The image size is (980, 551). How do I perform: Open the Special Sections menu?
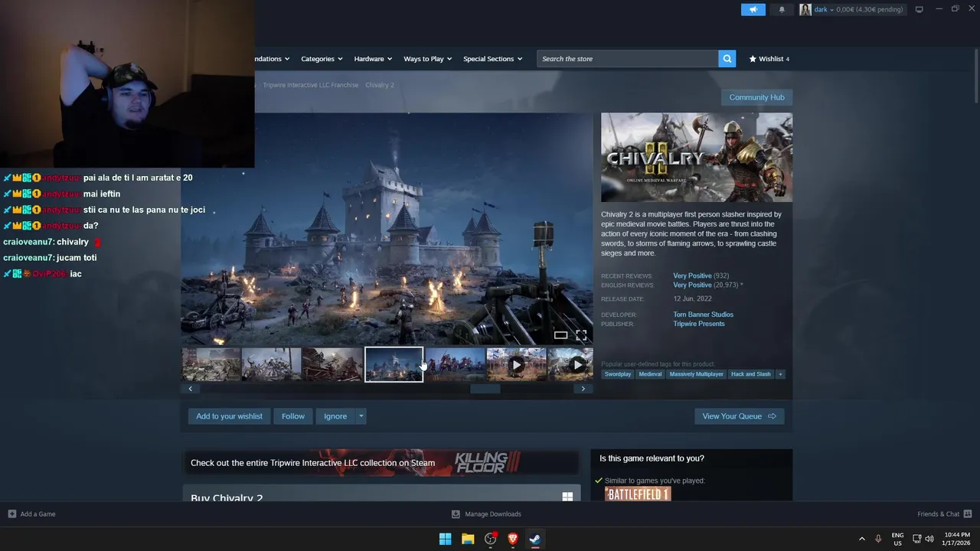[x=492, y=59]
